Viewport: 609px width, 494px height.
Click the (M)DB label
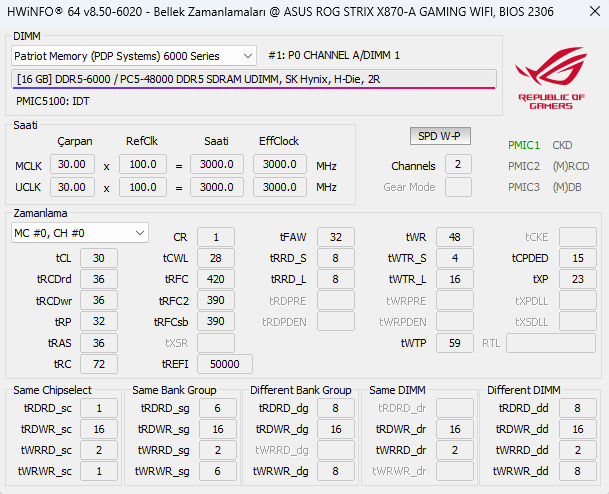coord(567,187)
